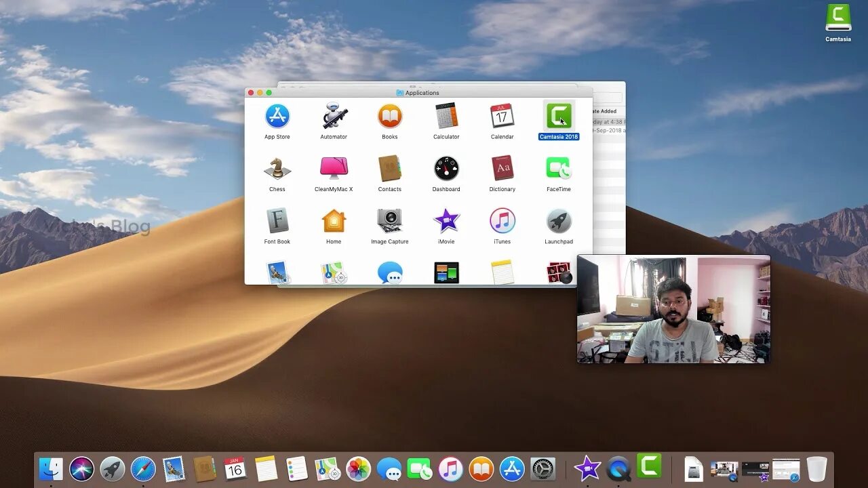Select the Dictionary app icon

(502, 169)
